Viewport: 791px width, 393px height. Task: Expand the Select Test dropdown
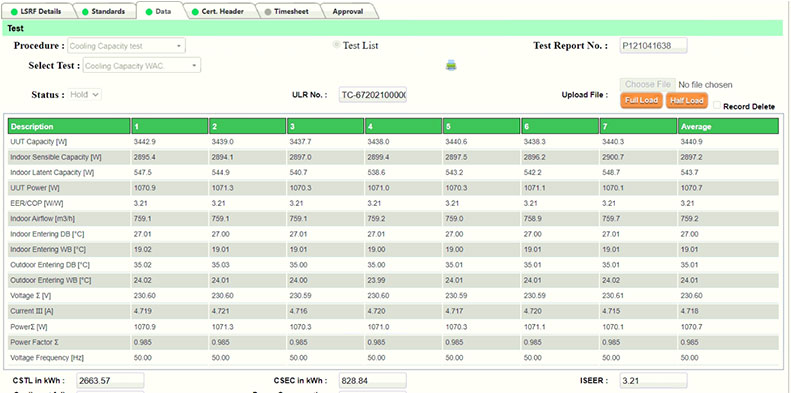(142, 66)
